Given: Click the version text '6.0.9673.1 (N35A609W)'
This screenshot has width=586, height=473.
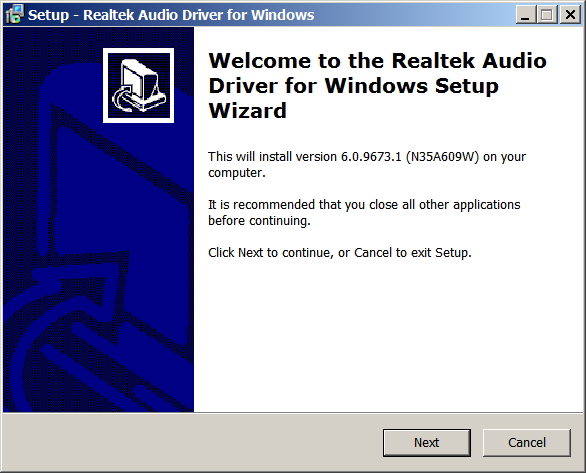Looking at the screenshot, I should [x=410, y=157].
